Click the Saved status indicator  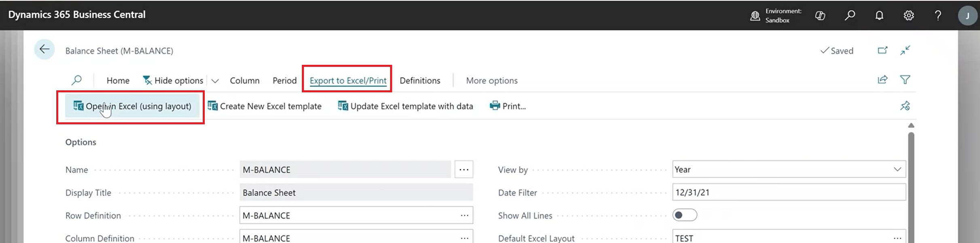click(837, 51)
